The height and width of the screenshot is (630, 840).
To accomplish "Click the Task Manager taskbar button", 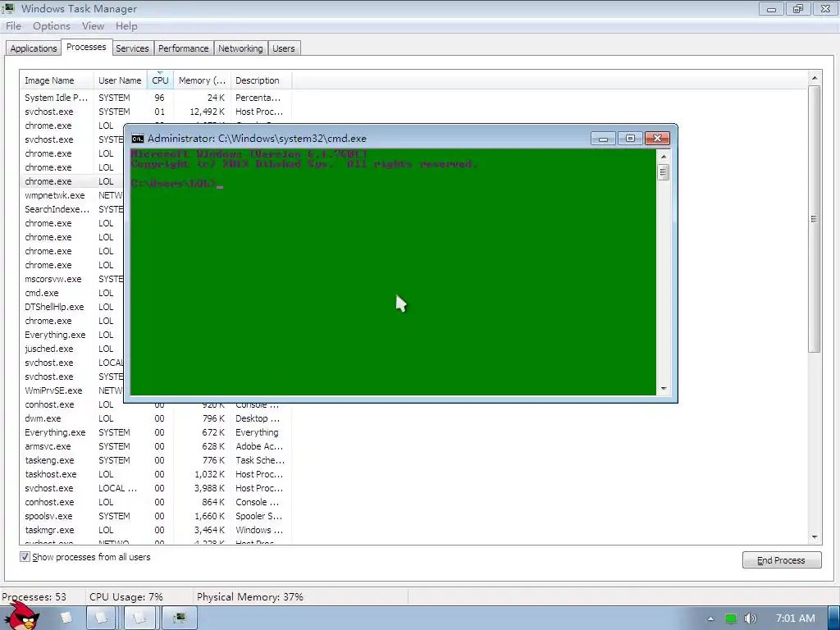I will coord(180,619).
